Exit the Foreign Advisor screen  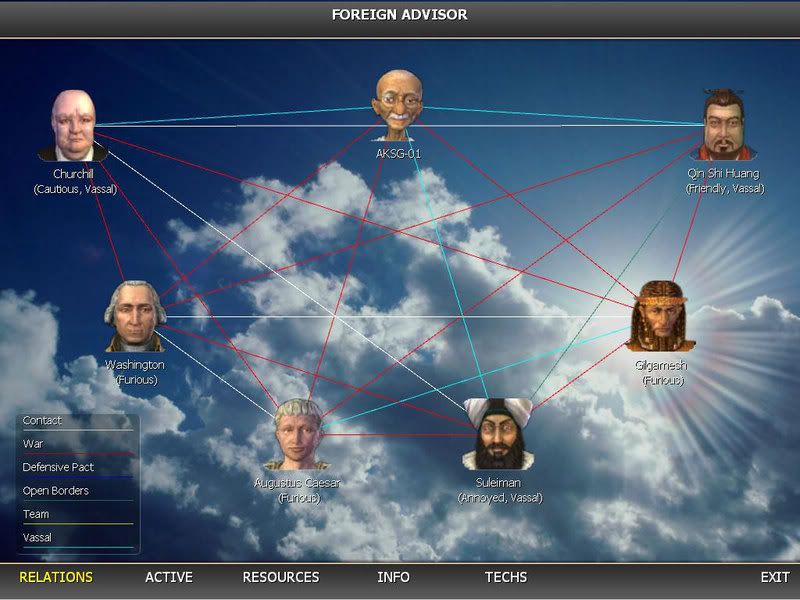tap(775, 577)
